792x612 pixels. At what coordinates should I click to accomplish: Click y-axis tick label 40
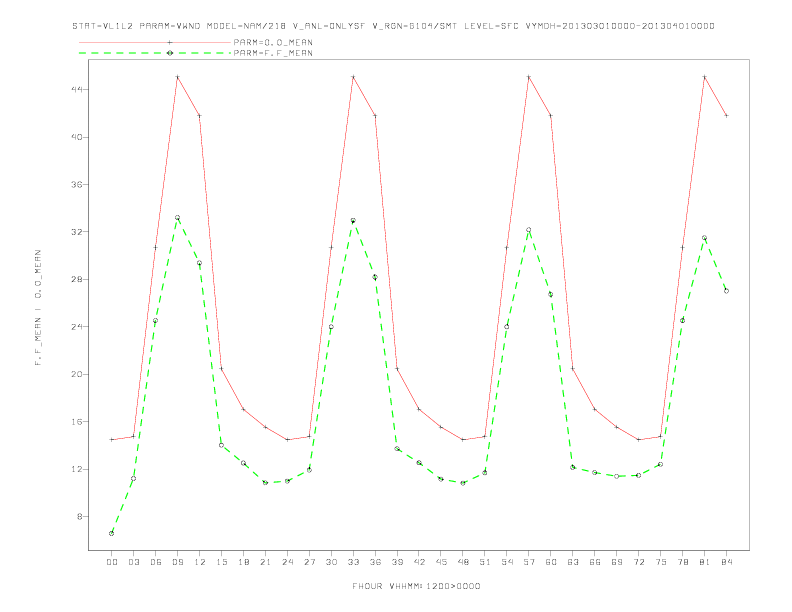click(x=77, y=137)
